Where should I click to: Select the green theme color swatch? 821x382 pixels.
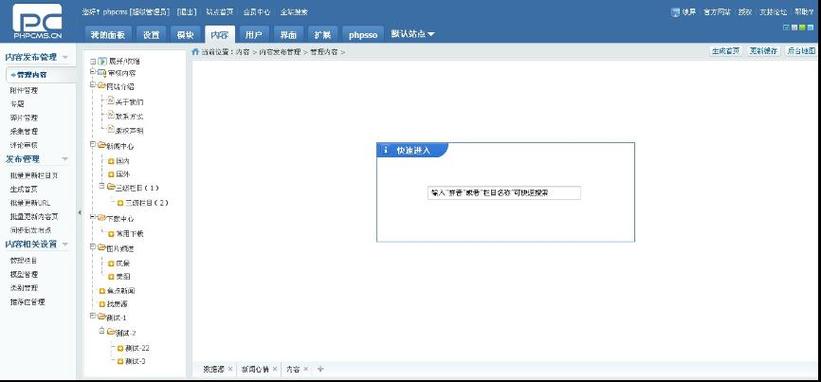[802, 27]
